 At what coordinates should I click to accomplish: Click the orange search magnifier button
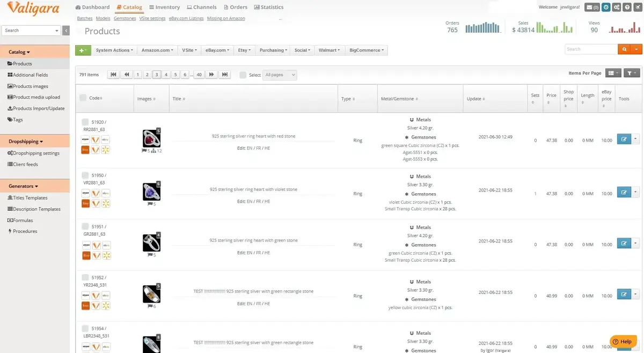624,49
